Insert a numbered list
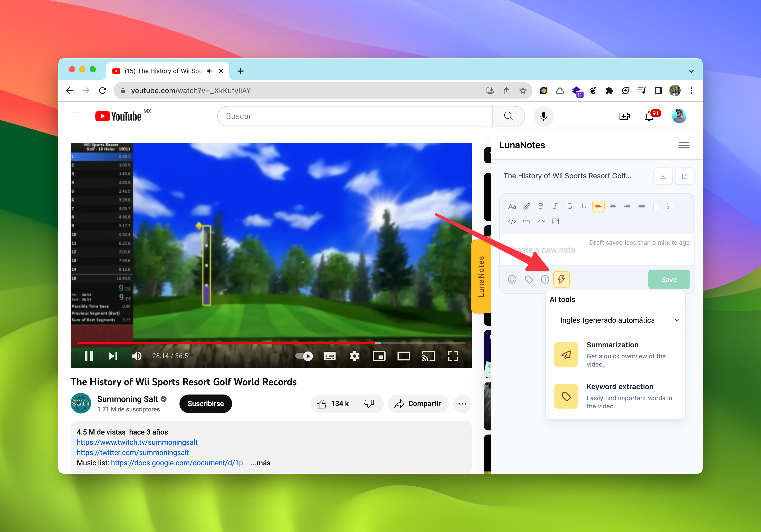Viewport: 761px width, 532px height. click(x=670, y=206)
